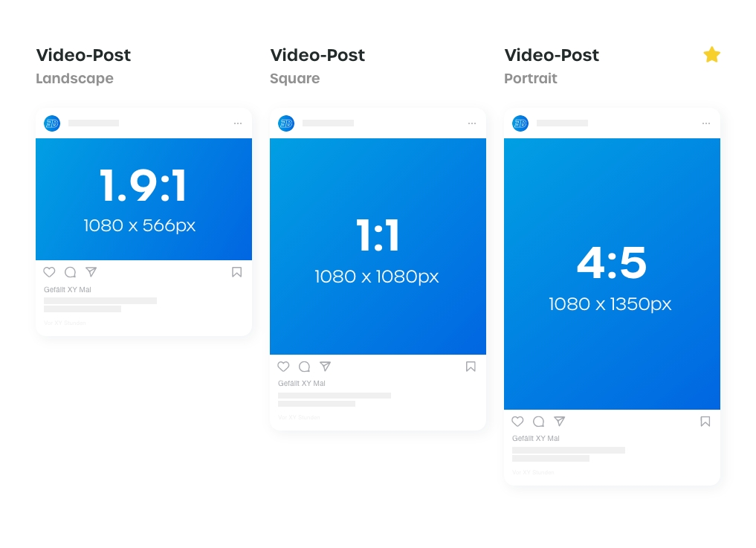The image size is (756, 548).
Task: Toggle bookmark on the Portrait post
Action: (705, 422)
